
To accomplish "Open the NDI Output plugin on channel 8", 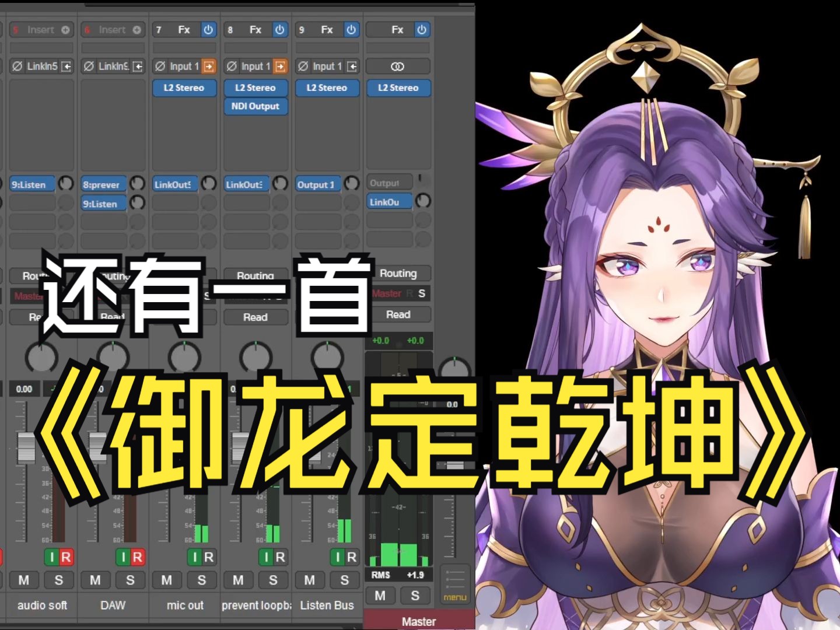I will tap(256, 106).
